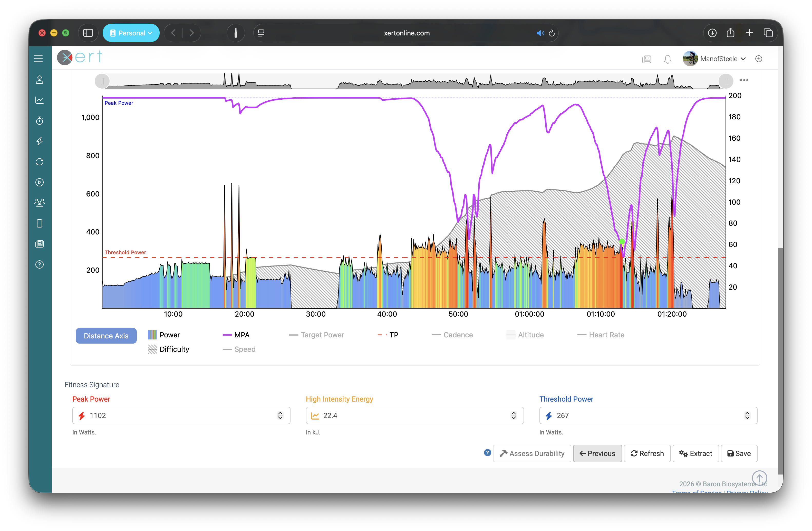
Task: Open the stopwatch icon in sidebar
Action: (x=40, y=120)
